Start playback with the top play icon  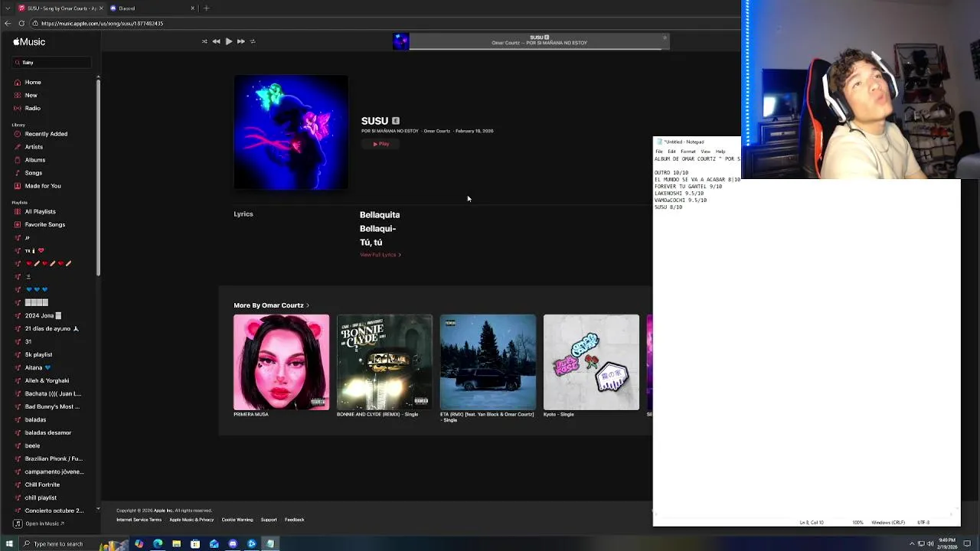tap(228, 41)
